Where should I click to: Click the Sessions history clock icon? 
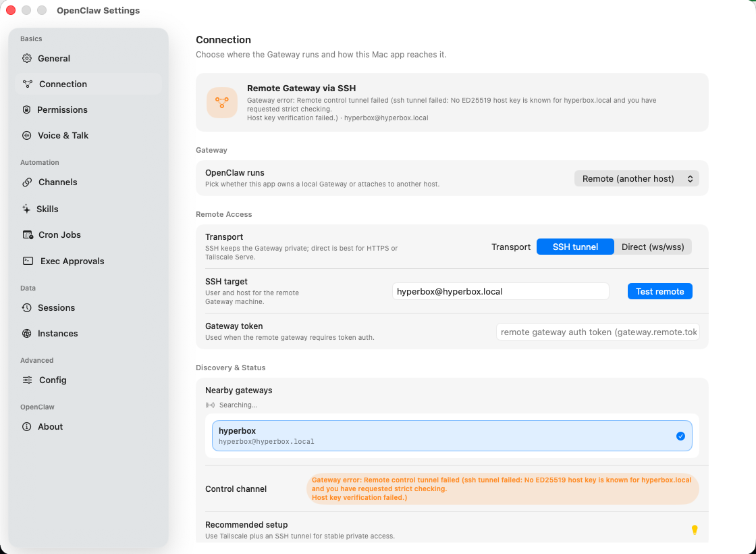pos(27,308)
